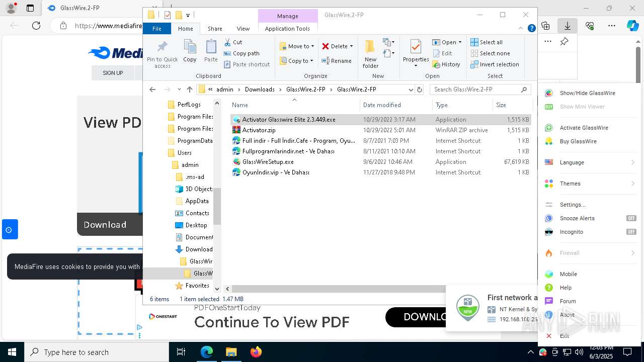Viewport: 644px width, 362px height.
Task: Open GlassWire Forum entry
Action: click(568, 301)
